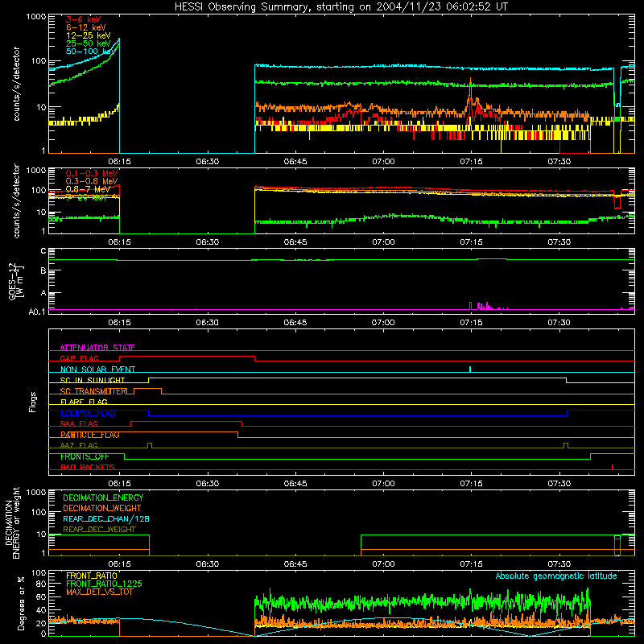This screenshot has height=644, width=644.
Task: Select the SC_IN_SUNLIGHT flag label
Action: click(x=93, y=380)
